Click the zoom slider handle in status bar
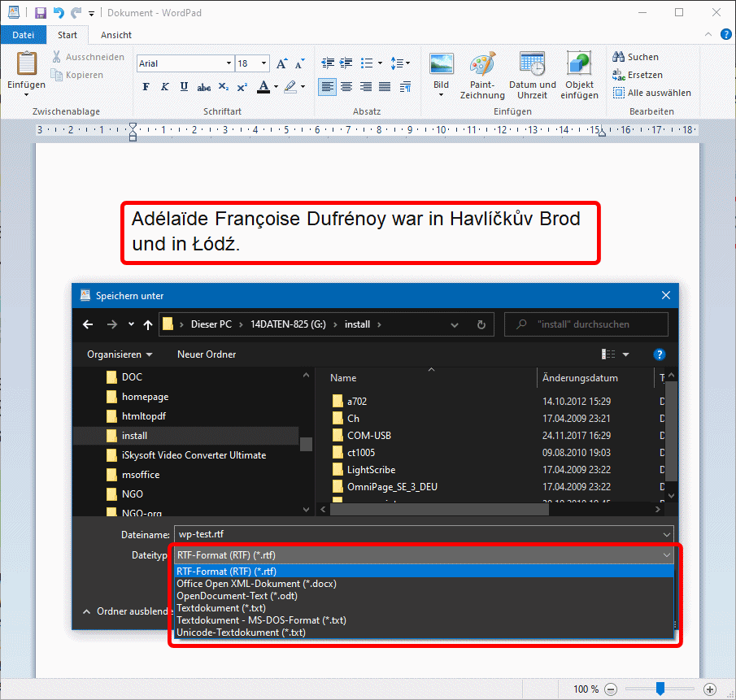 coord(660,689)
